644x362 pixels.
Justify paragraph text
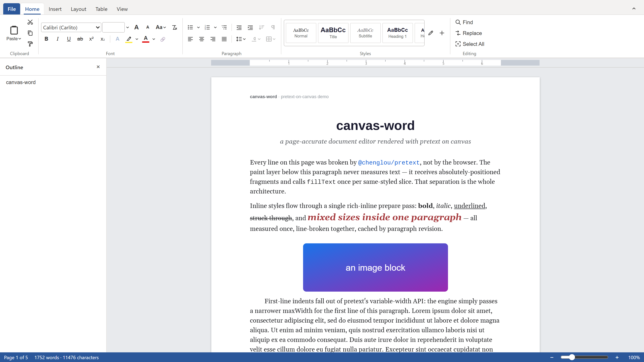pos(224,39)
